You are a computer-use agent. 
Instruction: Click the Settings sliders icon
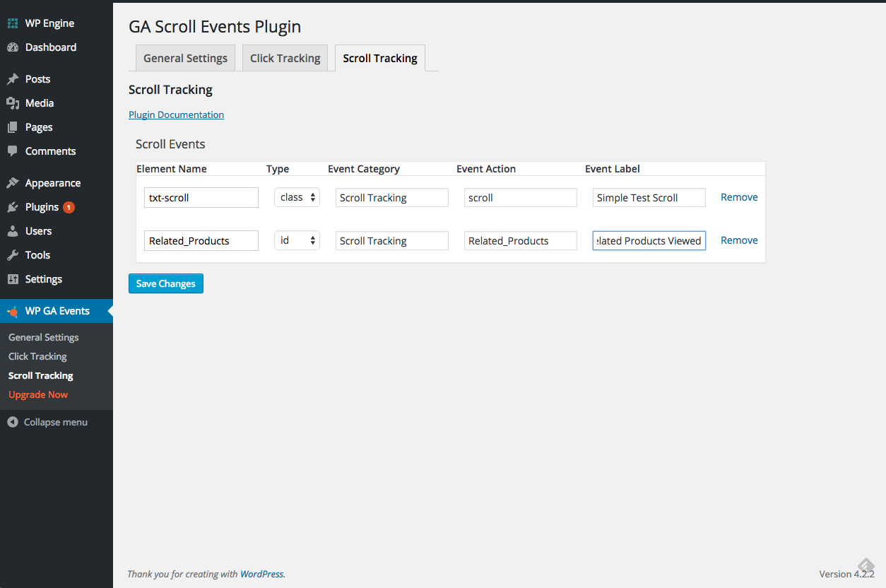[13, 279]
